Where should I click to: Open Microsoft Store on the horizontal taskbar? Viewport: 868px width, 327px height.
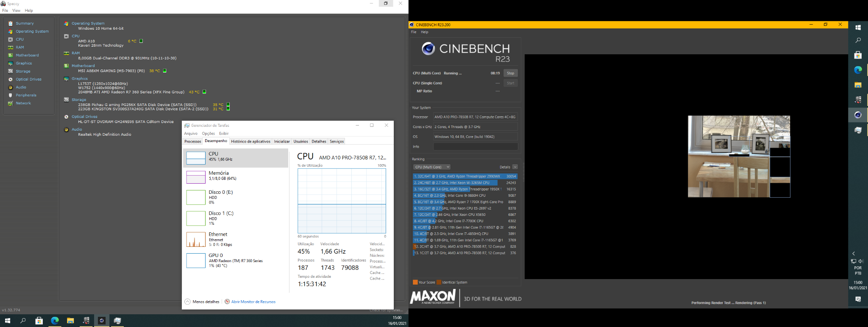pyautogui.click(x=39, y=321)
